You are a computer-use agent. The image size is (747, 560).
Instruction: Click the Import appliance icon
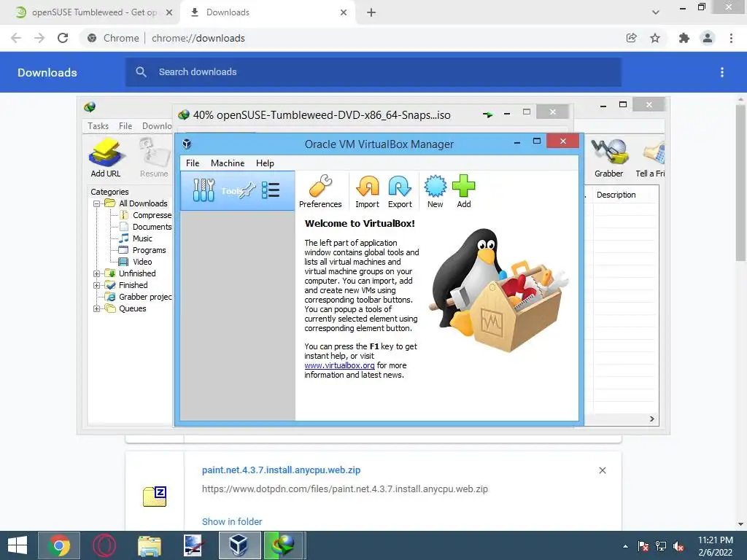click(x=368, y=192)
